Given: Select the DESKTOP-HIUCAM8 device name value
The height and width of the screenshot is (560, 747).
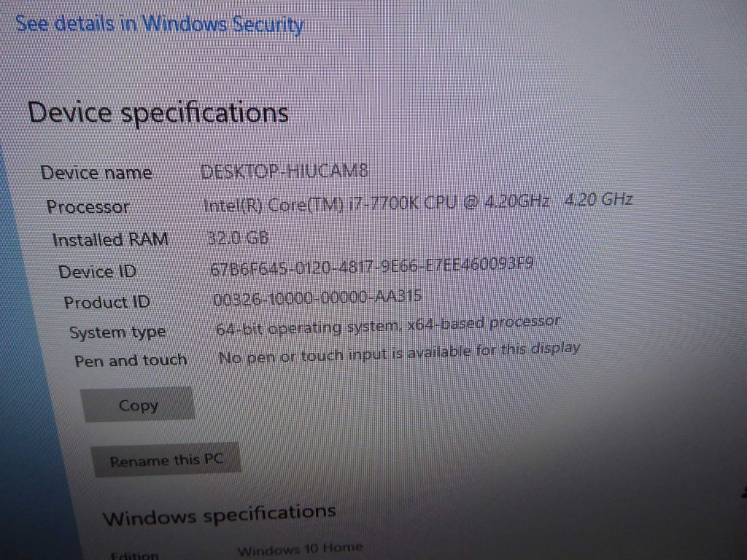Looking at the screenshot, I should (x=285, y=171).
